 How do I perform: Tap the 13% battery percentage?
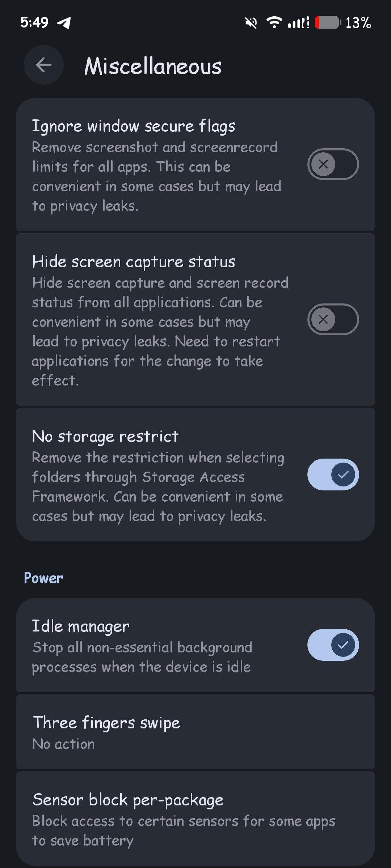[358, 23]
